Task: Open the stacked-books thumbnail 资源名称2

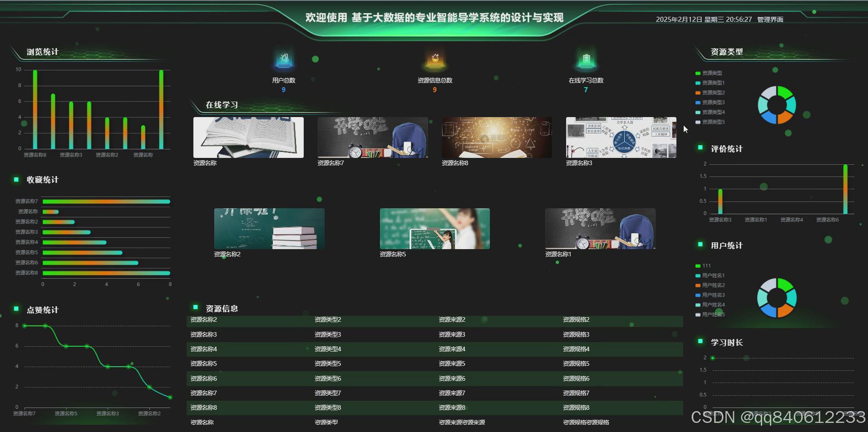Action: (269, 229)
